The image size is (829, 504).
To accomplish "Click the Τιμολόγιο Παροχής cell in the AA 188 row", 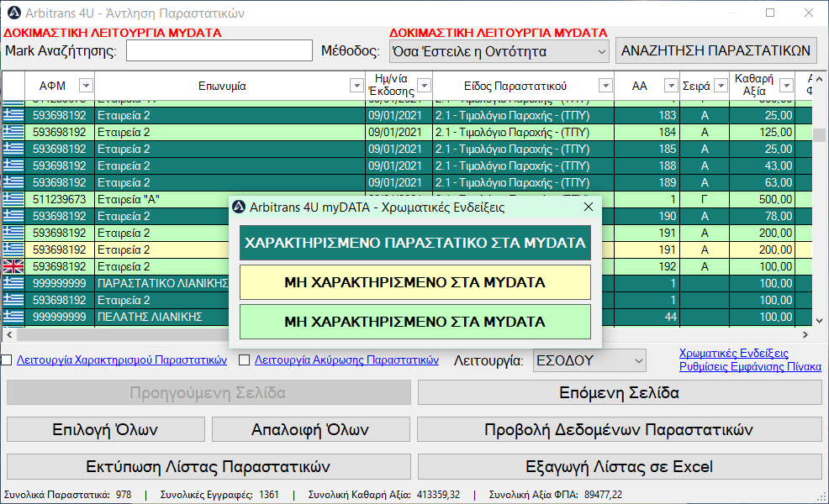I will 524,165.
